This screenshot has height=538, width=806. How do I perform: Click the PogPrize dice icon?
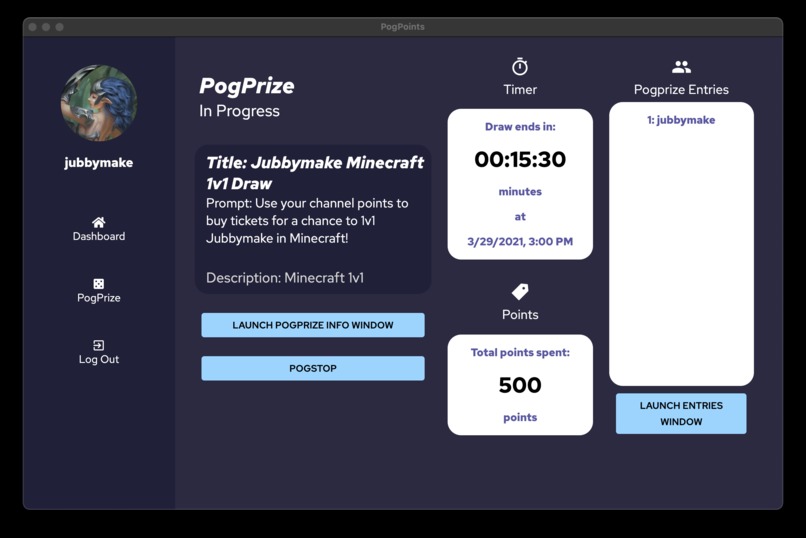click(99, 284)
